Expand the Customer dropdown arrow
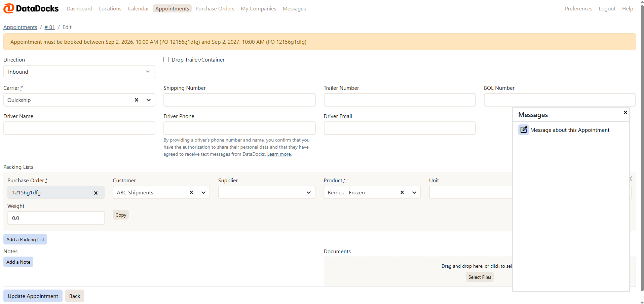This screenshot has height=304, width=644. click(203, 192)
